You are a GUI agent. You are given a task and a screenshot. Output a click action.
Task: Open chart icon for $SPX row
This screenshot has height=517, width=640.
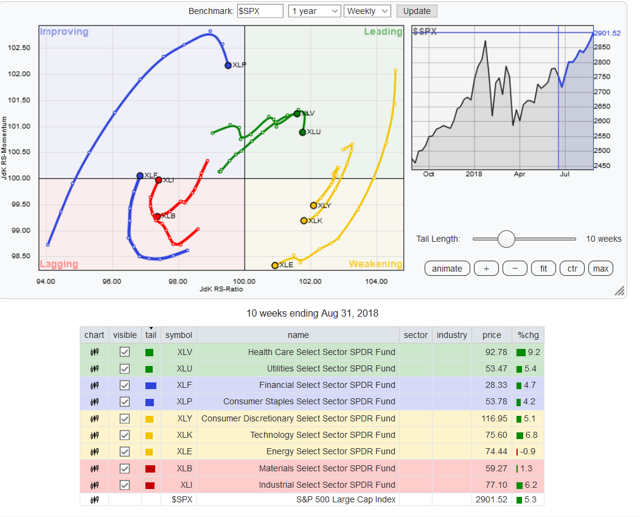coord(94,499)
